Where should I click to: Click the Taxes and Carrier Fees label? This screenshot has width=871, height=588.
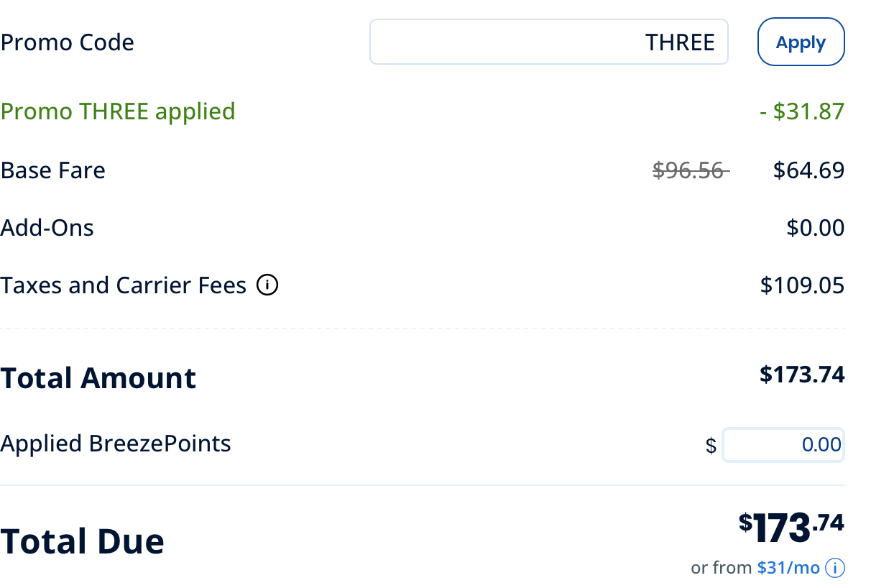(124, 286)
